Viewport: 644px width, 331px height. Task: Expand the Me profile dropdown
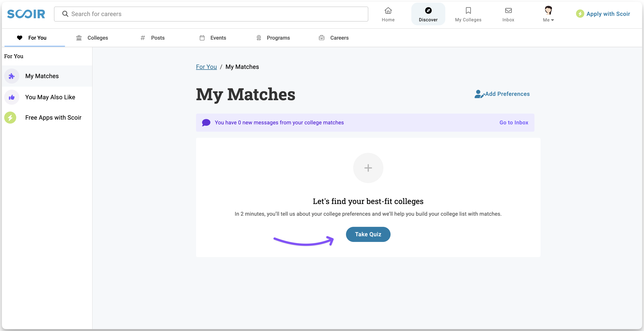(x=548, y=14)
